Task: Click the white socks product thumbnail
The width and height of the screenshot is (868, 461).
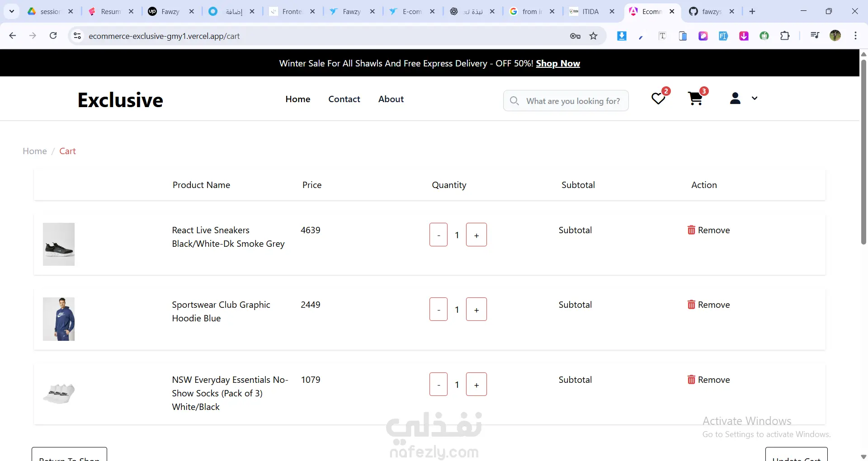Action: point(59,393)
